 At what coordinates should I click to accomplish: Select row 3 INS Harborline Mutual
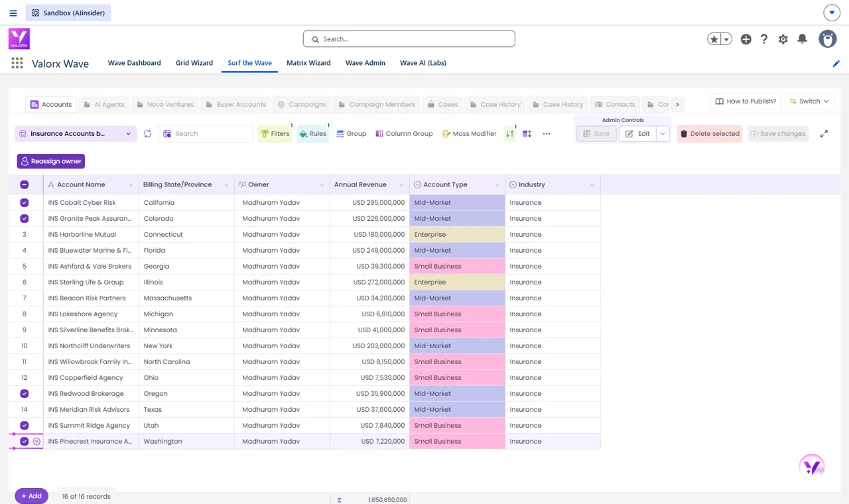pyautogui.click(x=25, y=234)
